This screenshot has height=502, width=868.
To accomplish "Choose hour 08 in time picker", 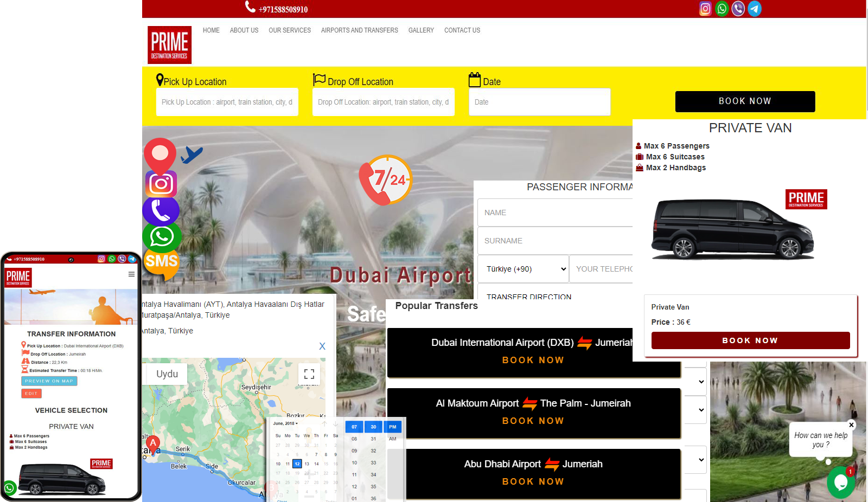I will pos(354,439).
